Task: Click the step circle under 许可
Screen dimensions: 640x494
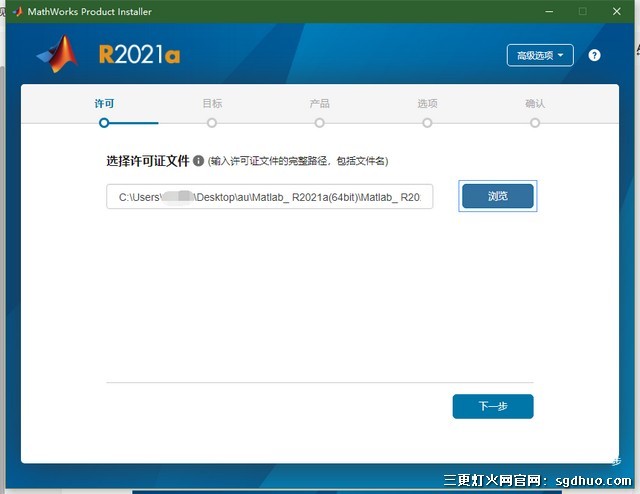Action: 104,122
